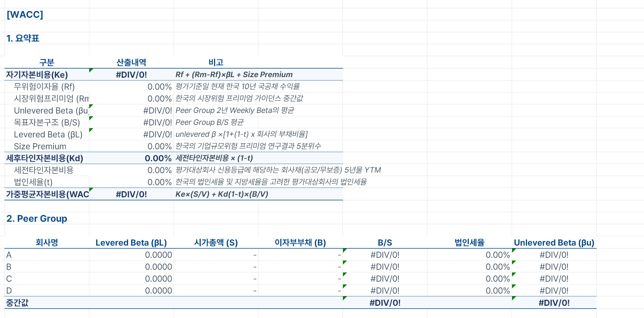This screenshot has width=644, height=318.
Task: Select the 시장위험프리미엄 0.00% value cell
Action: point(159,99)
